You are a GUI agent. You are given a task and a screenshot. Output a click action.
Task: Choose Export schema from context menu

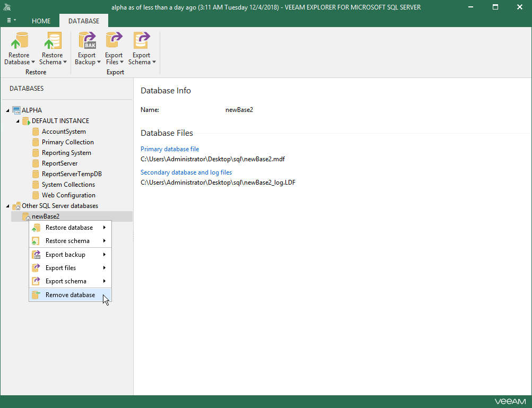click(x=70, y=281)
